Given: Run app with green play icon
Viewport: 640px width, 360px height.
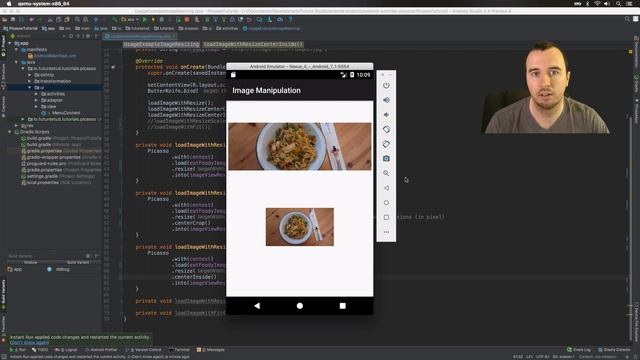Looking at the screenshot, I should tap(144, 19).
